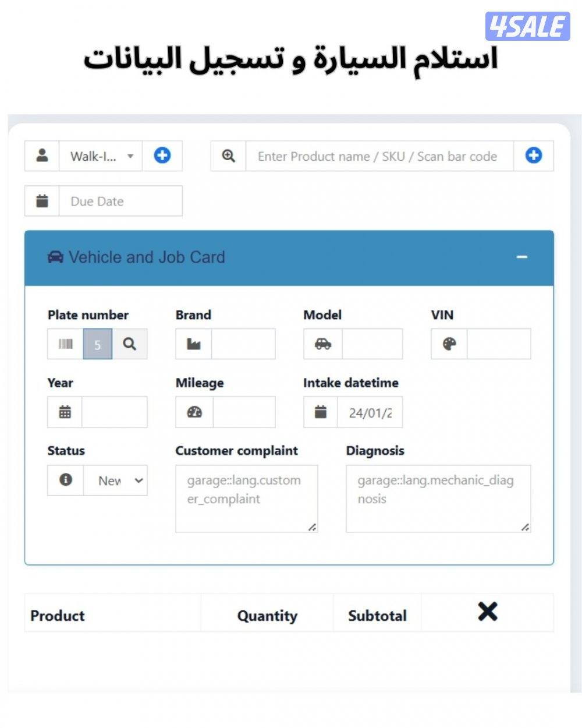
Task: Collapse the Vehicle and Job Card panel
Action: tap(521, 257)
